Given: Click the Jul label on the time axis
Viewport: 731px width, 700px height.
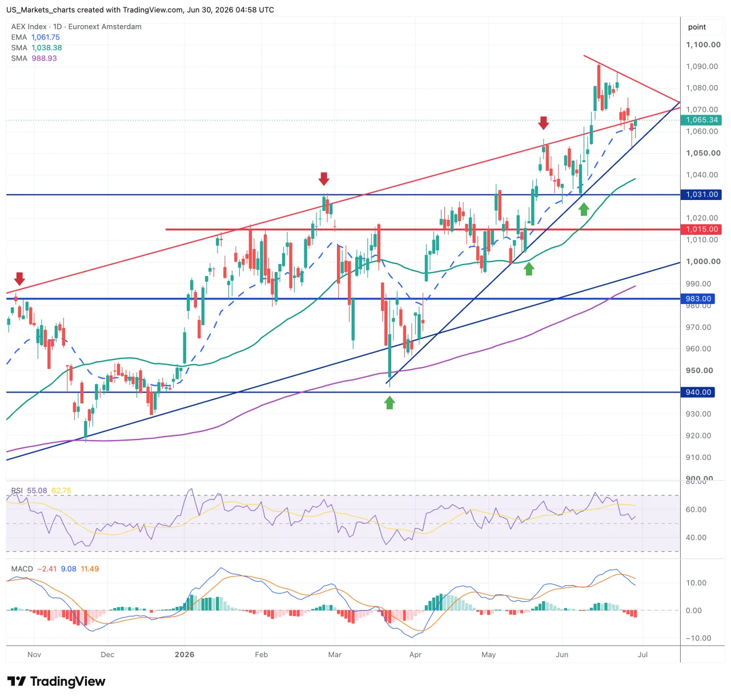Looking at the screenshot, I should click(642, 655).
